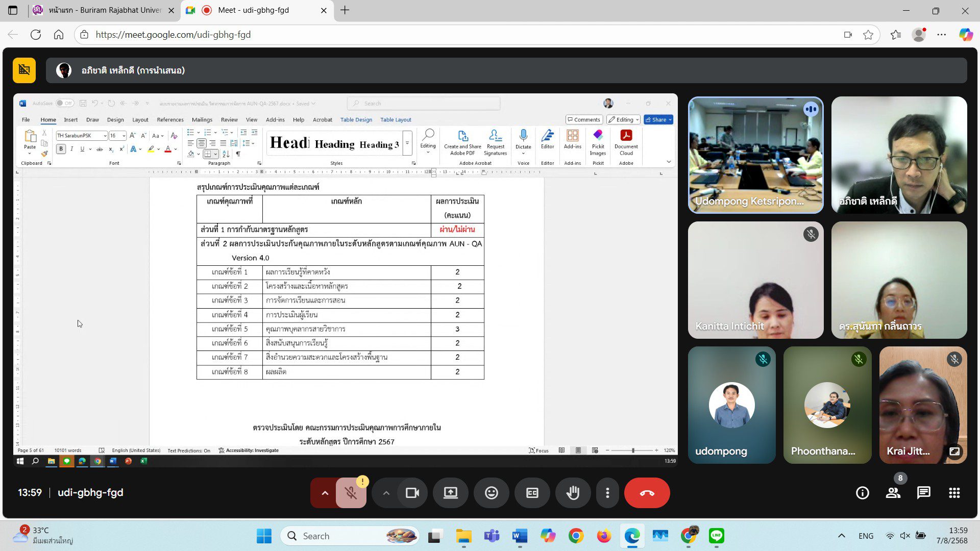Refresh the Meet page

(x=36, y=35)
